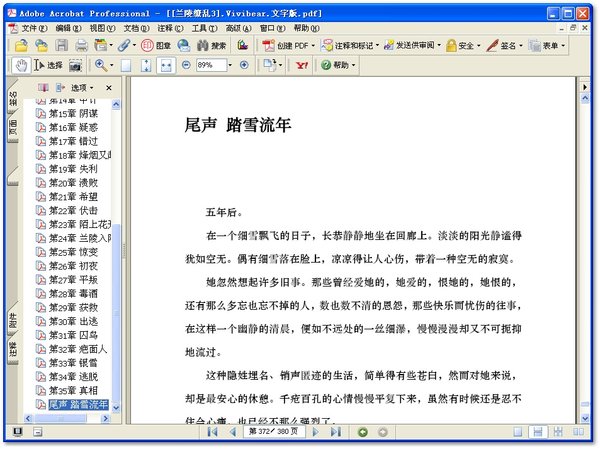The image size is (600, 449).
Task: Open the 注释 menu
Action: coord(170,28)
